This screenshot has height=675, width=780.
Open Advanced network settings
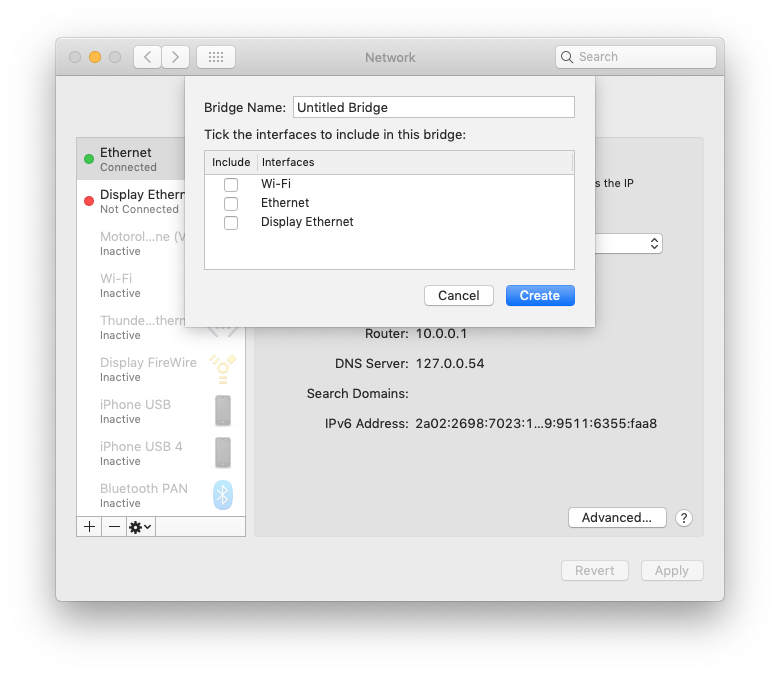coord(617,518)
